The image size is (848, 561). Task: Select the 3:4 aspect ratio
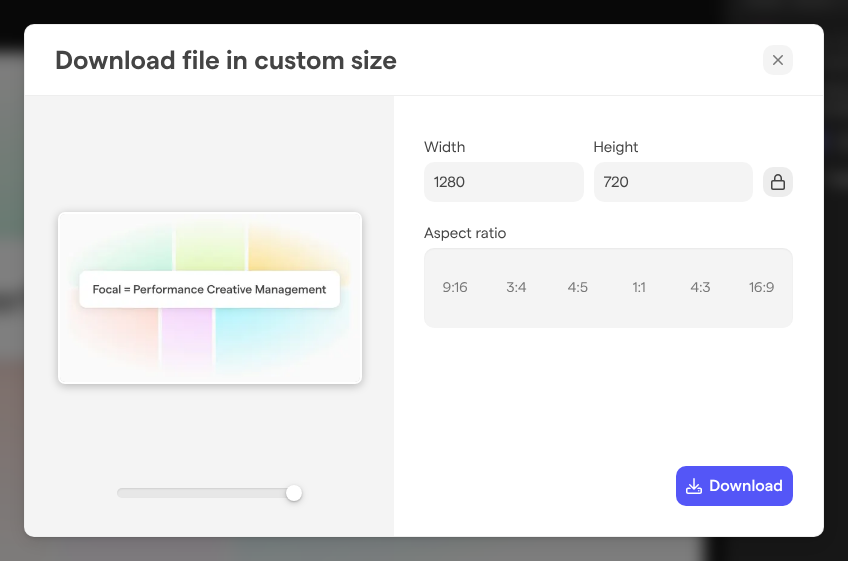[x=516, y=287]
